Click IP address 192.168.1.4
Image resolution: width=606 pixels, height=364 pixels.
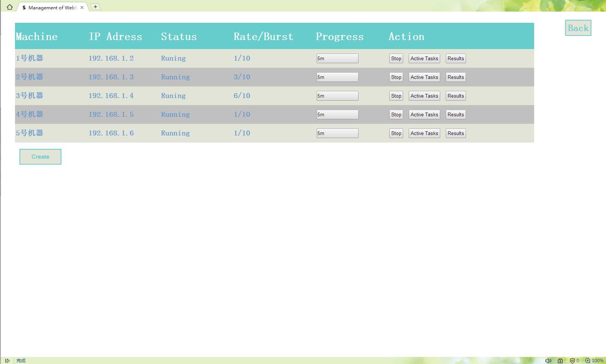pos(111,96)
